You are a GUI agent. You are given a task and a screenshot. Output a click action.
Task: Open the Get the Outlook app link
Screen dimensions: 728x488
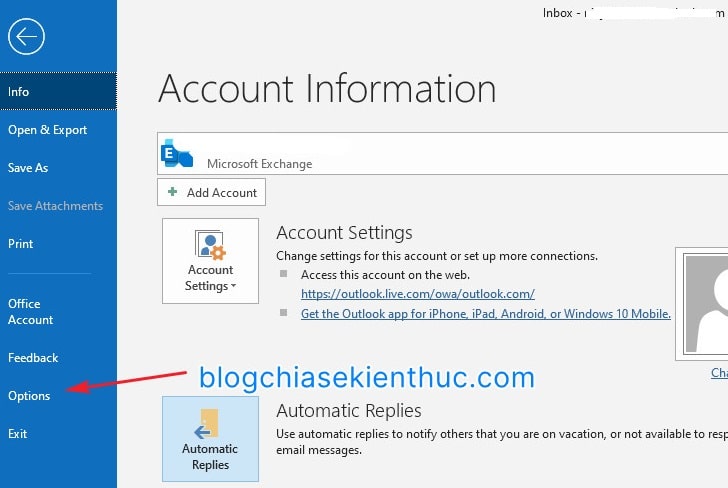click(x=486, y=314)
